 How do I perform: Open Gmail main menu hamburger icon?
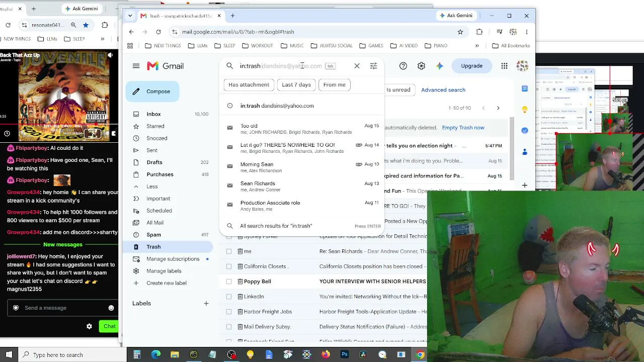(x=136, y=66)
